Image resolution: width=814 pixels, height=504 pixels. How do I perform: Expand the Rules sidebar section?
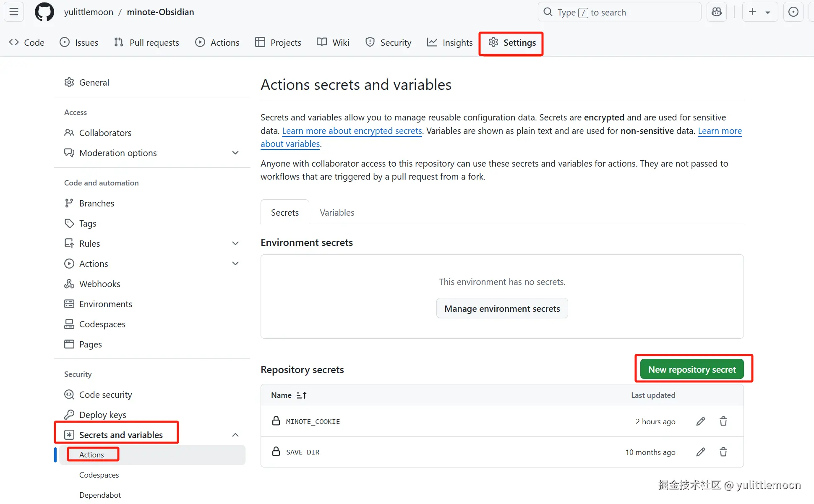235,243
